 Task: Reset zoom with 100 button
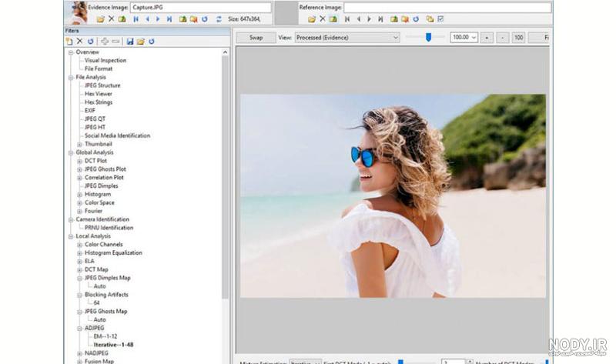(x=518, y=37)
